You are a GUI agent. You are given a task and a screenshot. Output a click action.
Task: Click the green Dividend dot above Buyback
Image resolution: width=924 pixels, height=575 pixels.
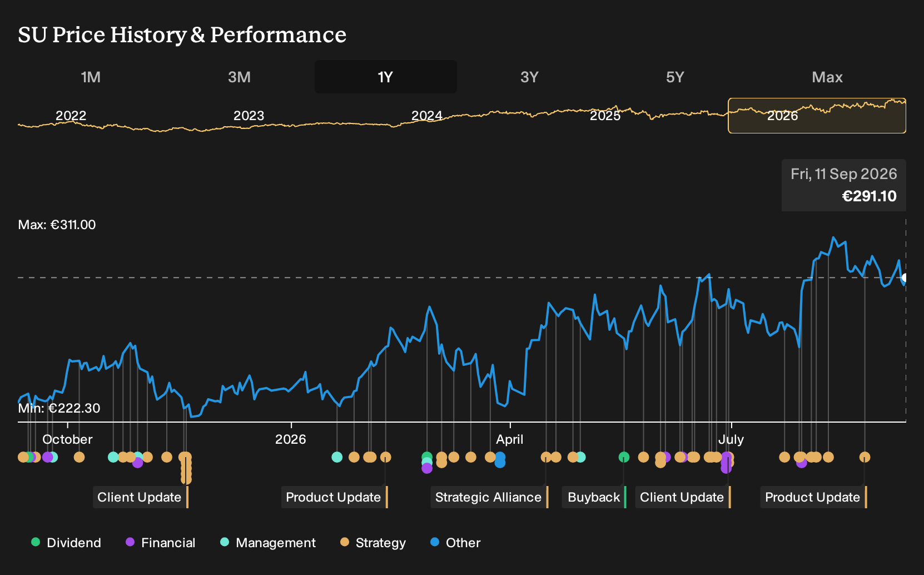(624, 457)
